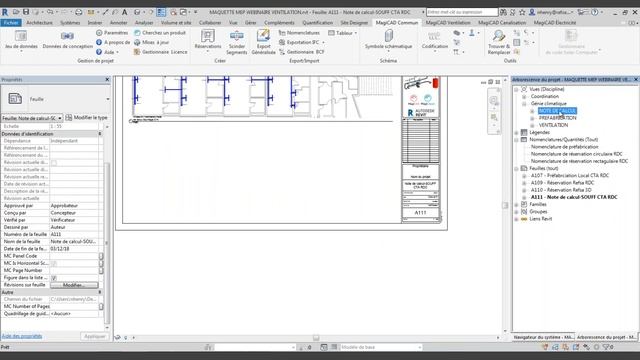The image size is (640, 360).
Task: Click Modifier le type button
Action: point(87,118)
